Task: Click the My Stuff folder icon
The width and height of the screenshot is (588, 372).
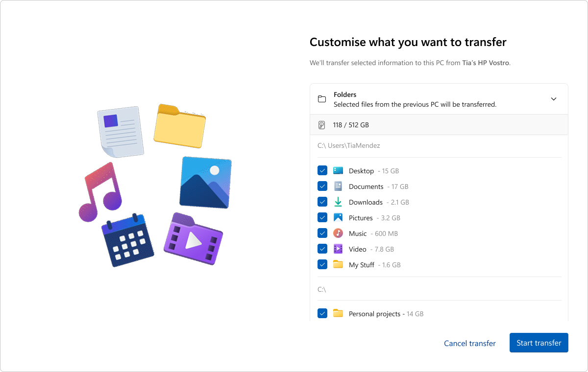Action: 338,265
